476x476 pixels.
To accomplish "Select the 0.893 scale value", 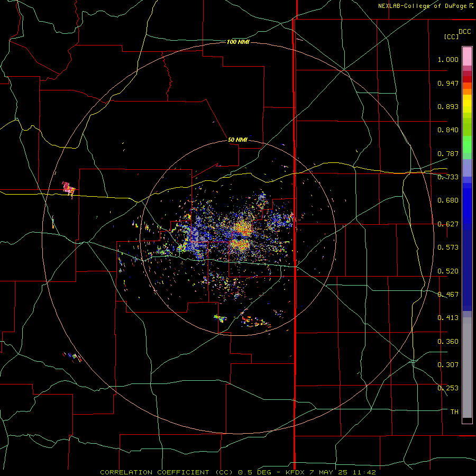I will point(448,106).
